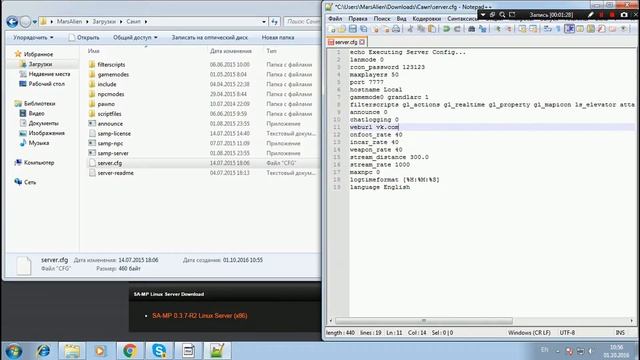The image size is (640, 360).
Task: Toggle INS mode in Notepad++ status bar
Action: coord(620,333)
